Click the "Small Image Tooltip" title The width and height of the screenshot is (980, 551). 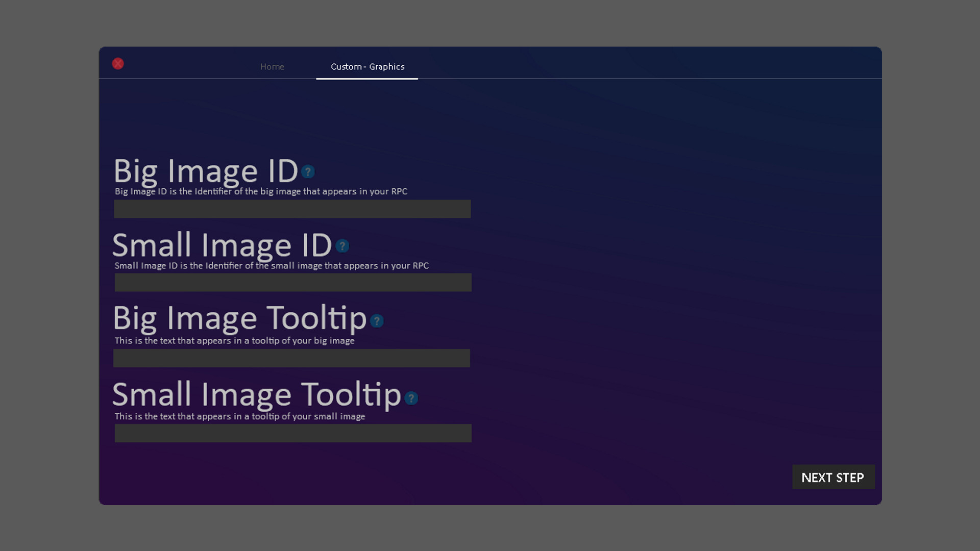(256, 394)
